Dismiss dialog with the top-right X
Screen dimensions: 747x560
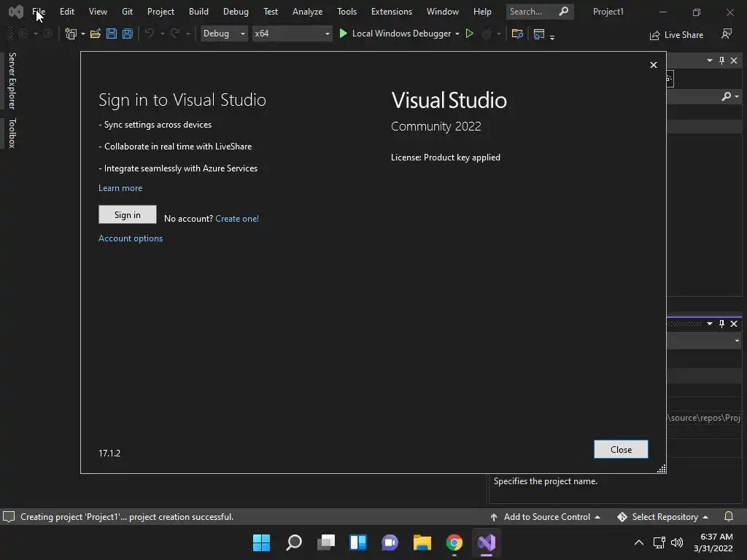(x=654, y=65)
